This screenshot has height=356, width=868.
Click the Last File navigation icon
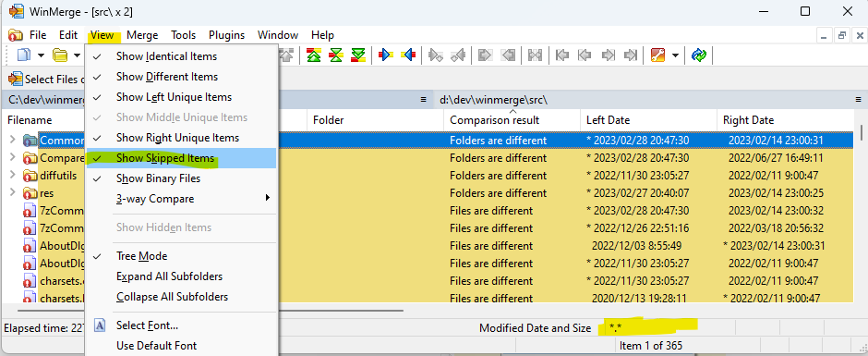[x=630, y=55]
